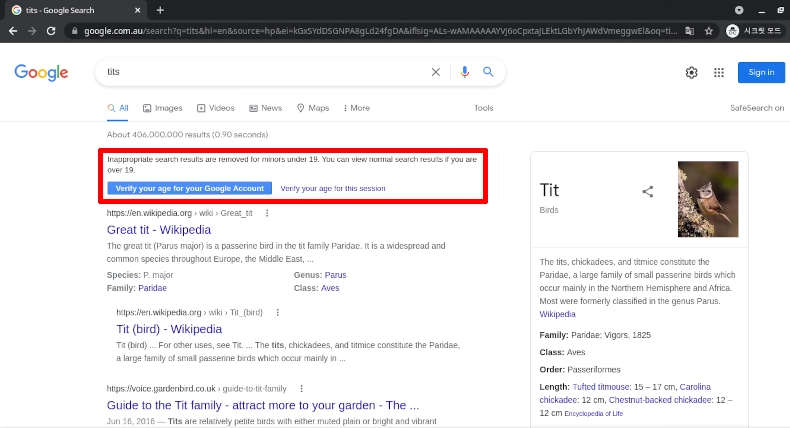Bookmark this page with the star icon
Image resolution: width=790 pixels, height=428 pixels.
coord(708,31)
